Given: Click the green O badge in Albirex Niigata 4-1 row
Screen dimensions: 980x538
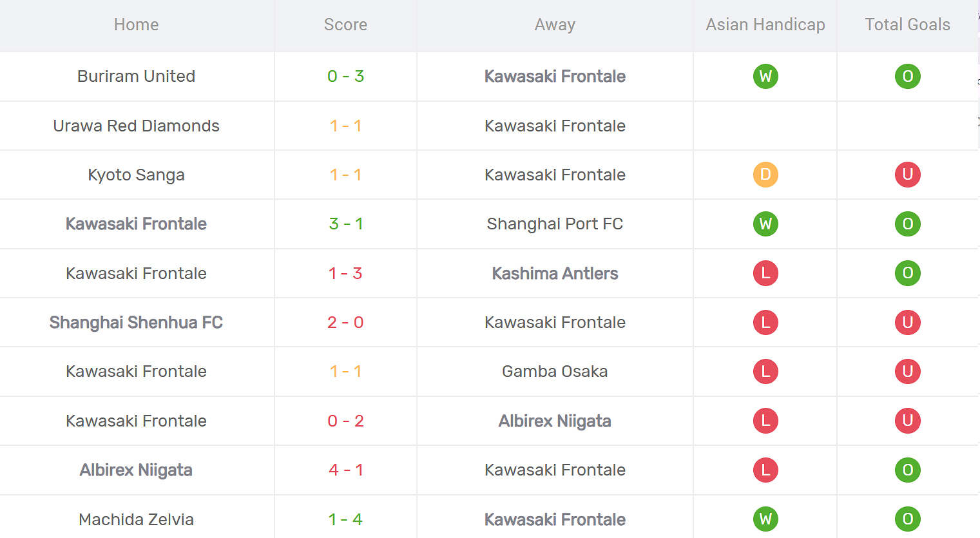Looking at the screenshot, I should (x=907, y=470).
